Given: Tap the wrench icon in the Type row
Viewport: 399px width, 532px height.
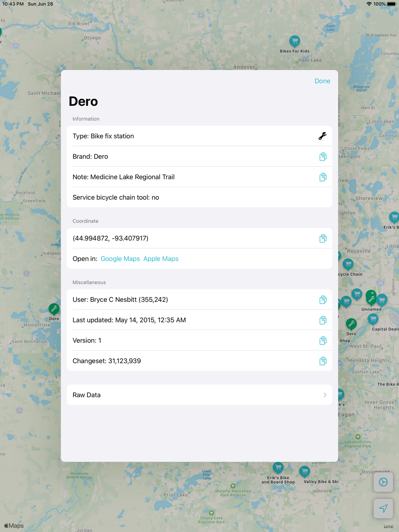Looking at the screenshot, I should [x=322, y=136].
